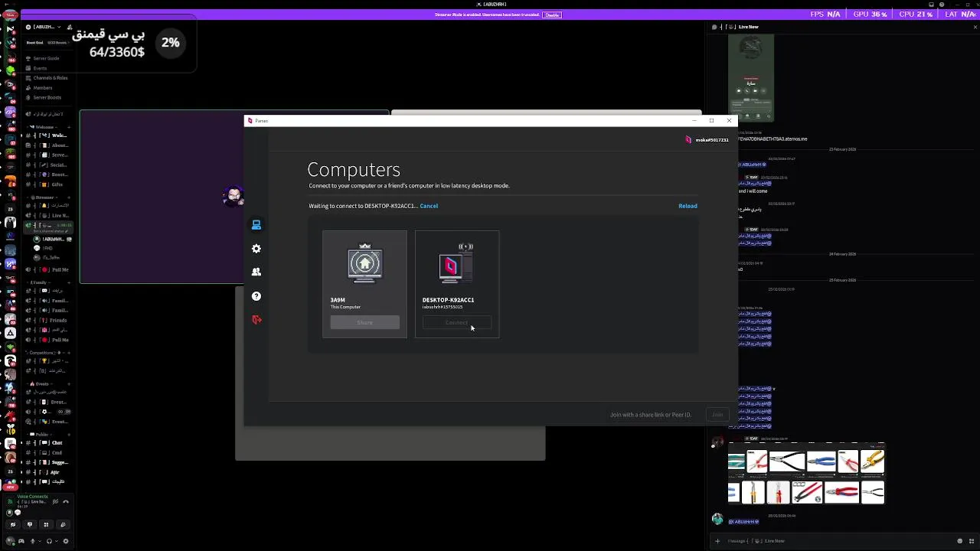Screen dimensions: 980x551
Task: Cancel the pending connection to DESKTOP-K92ACC1
Action: tap(429, 206)
